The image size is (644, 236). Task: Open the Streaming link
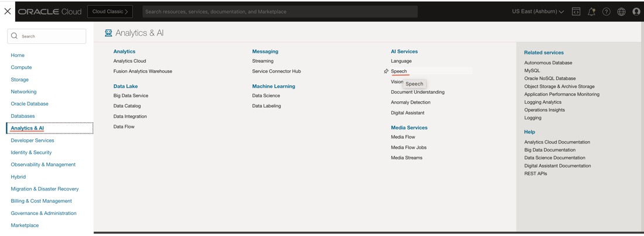click(x=263, y=61)
